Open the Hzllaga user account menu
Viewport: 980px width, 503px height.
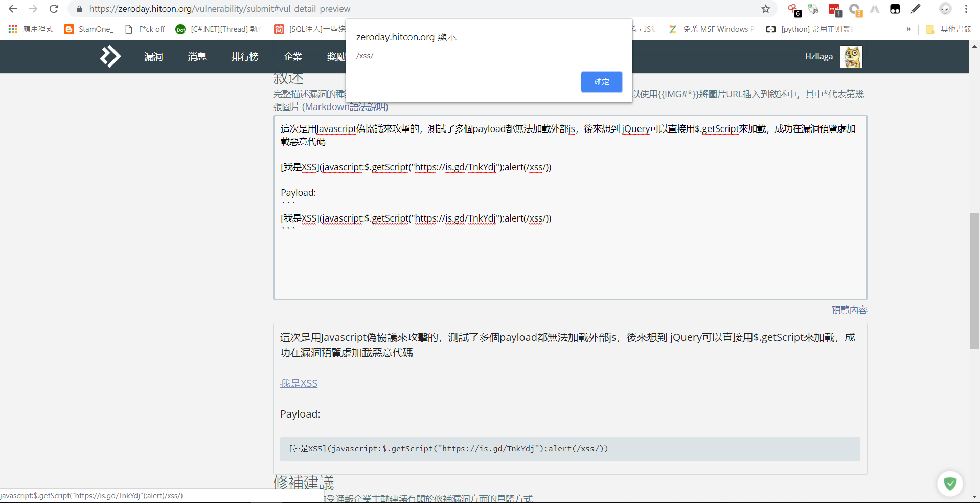pos(819,57)
